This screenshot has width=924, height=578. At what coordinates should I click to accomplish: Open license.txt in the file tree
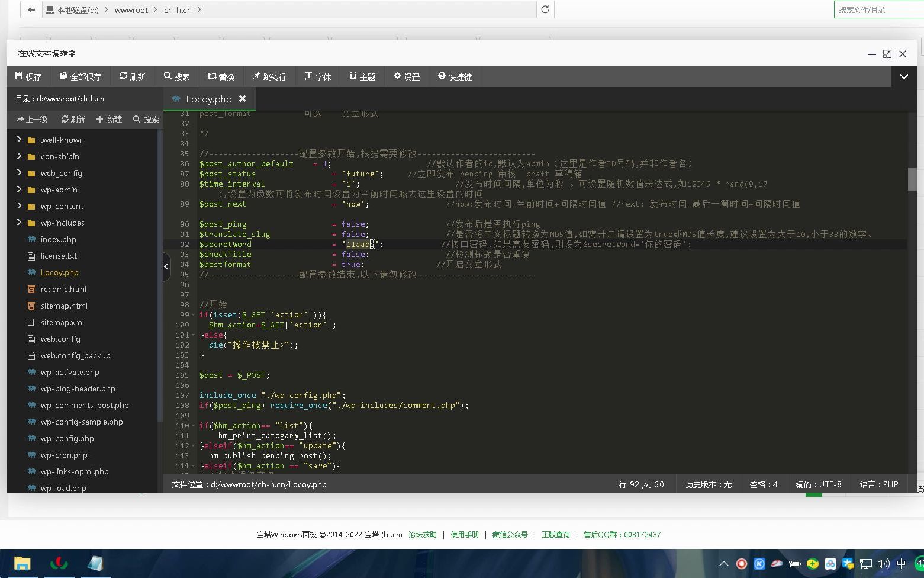coord(59,256)
